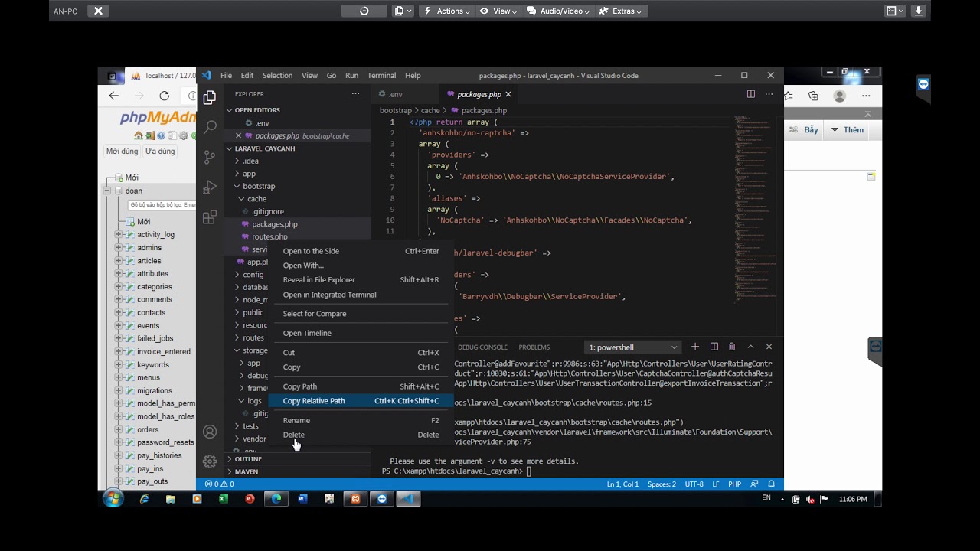Collapse the bootstrap folder
980x551 pixels.
pos(258,186)
